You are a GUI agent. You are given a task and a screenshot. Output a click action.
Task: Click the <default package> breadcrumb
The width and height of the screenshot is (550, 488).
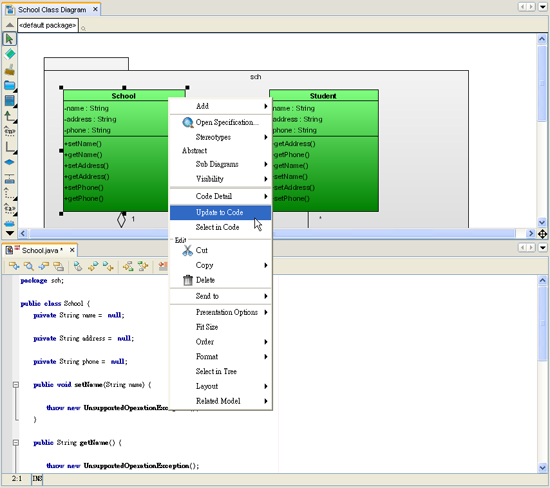(48, 25)
